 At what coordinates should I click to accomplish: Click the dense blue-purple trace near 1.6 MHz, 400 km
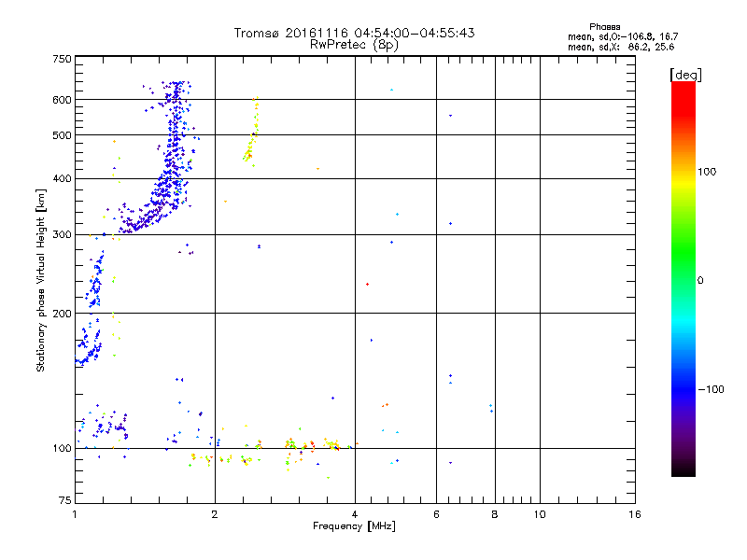coord(171,181)
